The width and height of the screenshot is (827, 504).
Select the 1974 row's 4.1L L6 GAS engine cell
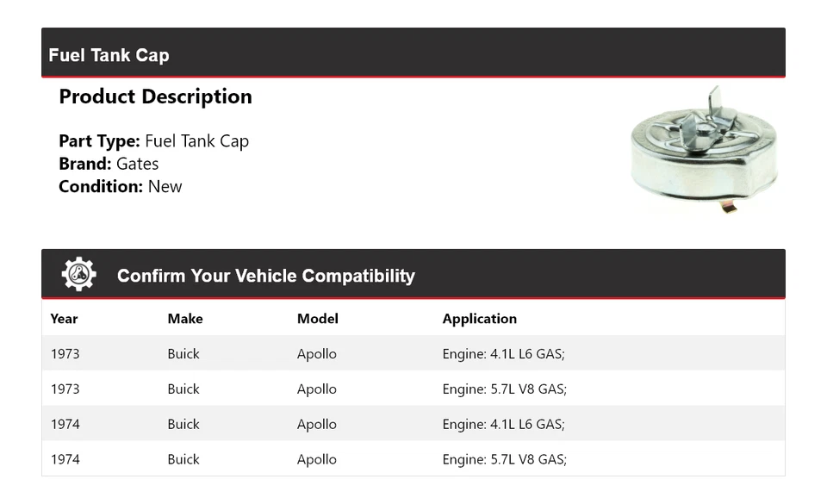(504, 425)
